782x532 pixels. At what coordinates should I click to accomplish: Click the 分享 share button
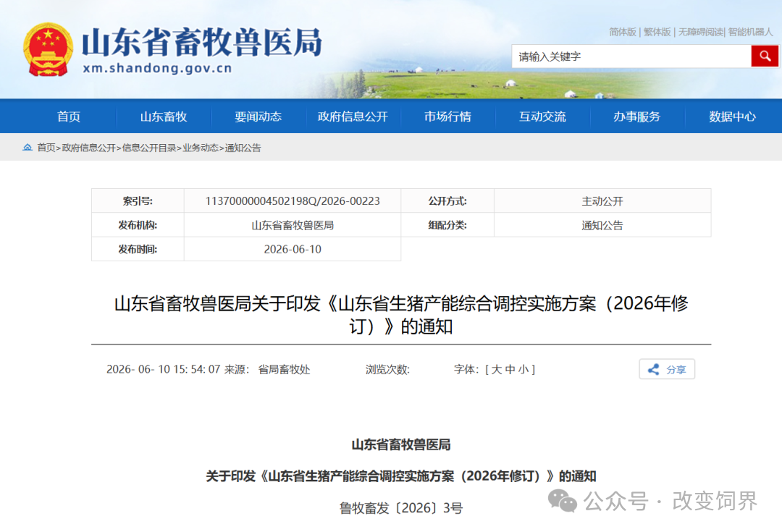(x=667, y=369)
